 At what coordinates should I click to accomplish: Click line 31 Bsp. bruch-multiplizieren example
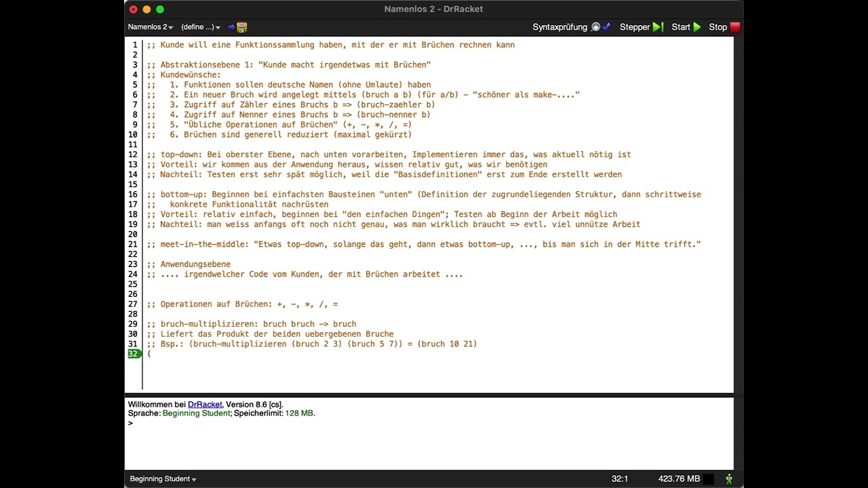point(312,344)
